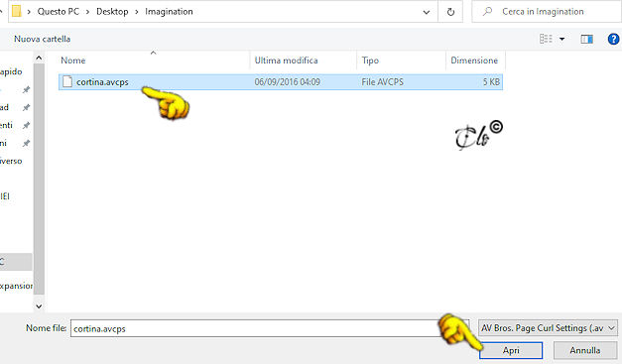The height and width of the screenshot is (364, 622).
Task: Click the cortina.avcps file icon
Action: click(x=67, y=81)
